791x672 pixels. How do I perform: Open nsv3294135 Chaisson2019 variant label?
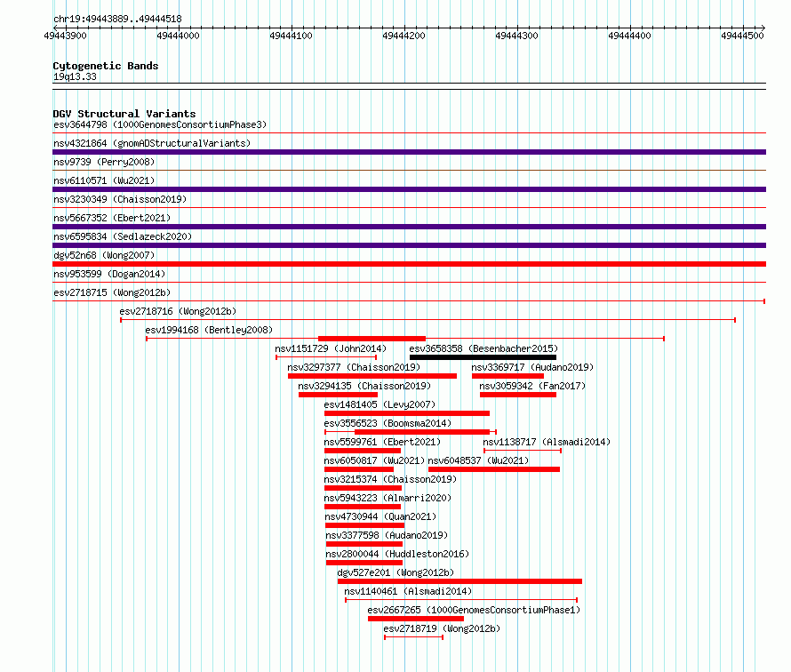click(x=364, y=386)
